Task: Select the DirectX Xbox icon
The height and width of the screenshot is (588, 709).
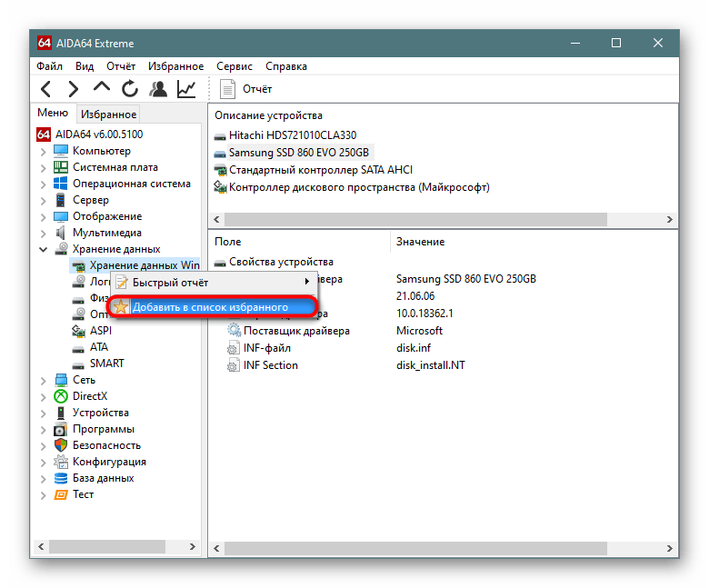Action: click(x=61, y=396)
